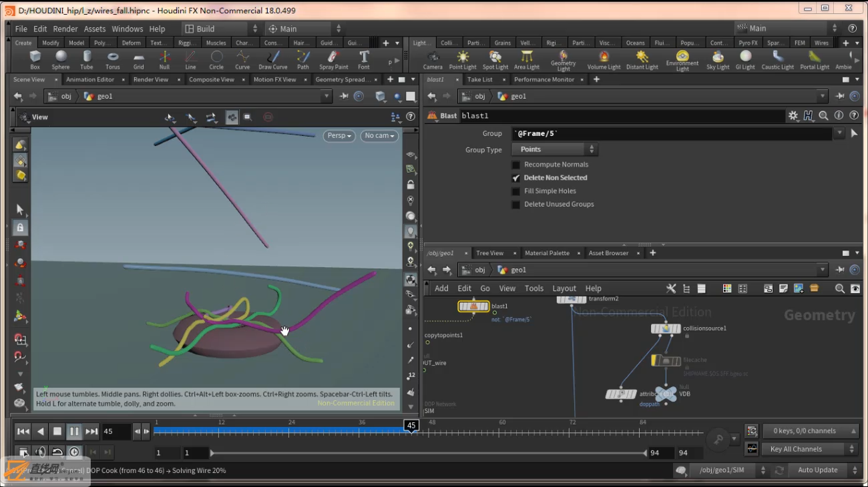Open the File menu

[x=21, y=29]
